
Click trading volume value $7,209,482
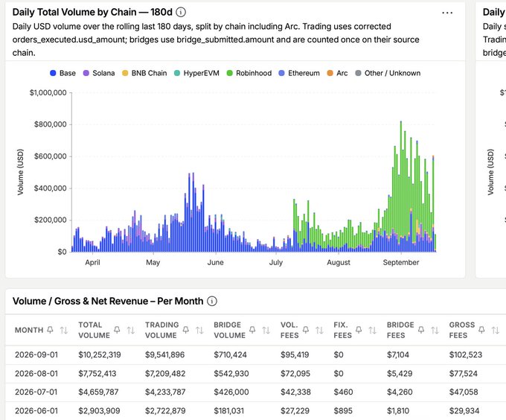pos(165,374)
